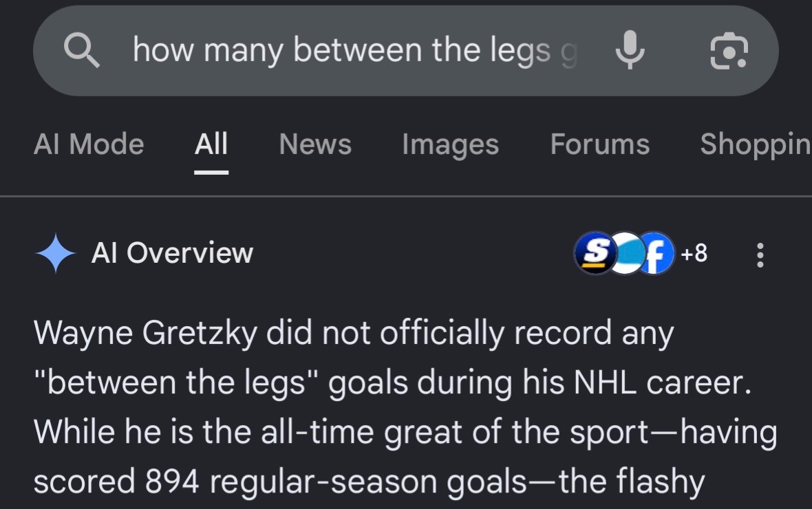Open the three-dot AI Overview options menu
This screenshot has height=509, width=812.
(x=760, y=254)
